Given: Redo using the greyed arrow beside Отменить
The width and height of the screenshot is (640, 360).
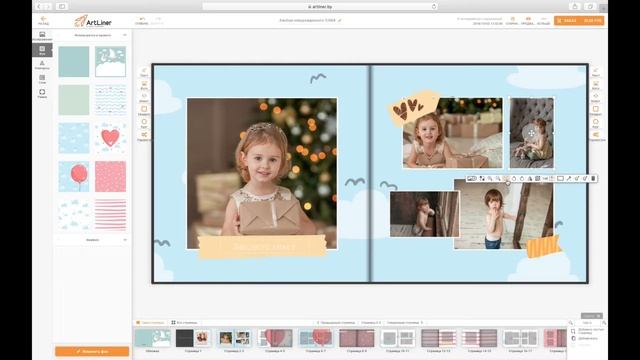Looking at the screenshot, I should pyautogui.click(x=157, y=21).
